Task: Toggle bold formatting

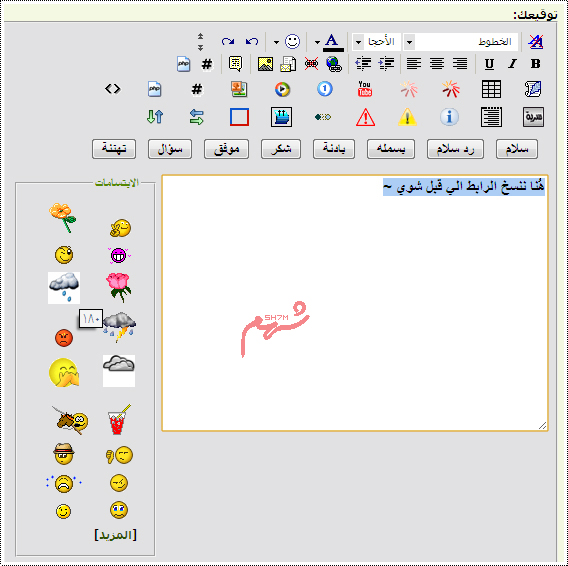Action: pyautogui.click(x=535, y=64)
